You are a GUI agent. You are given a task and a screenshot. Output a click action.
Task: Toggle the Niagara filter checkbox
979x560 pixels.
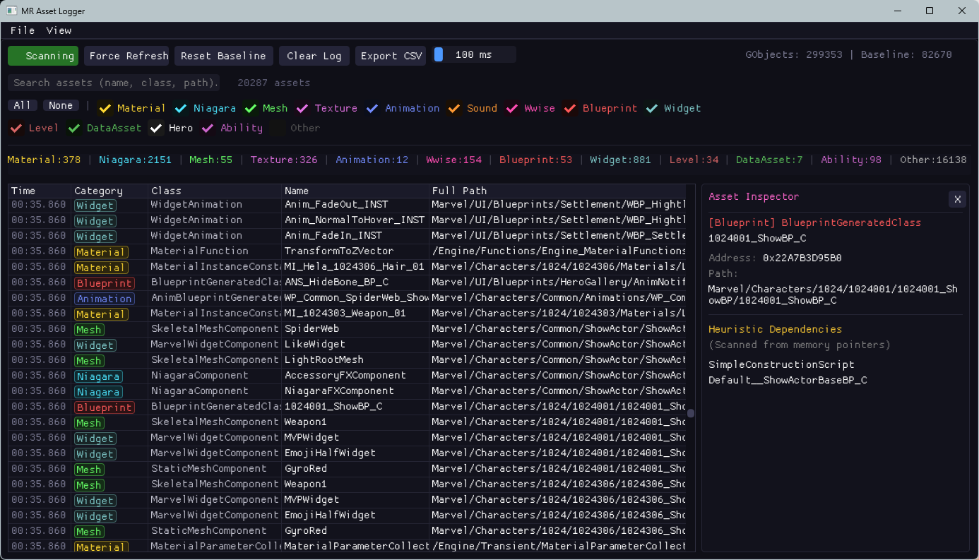(182, 108)
